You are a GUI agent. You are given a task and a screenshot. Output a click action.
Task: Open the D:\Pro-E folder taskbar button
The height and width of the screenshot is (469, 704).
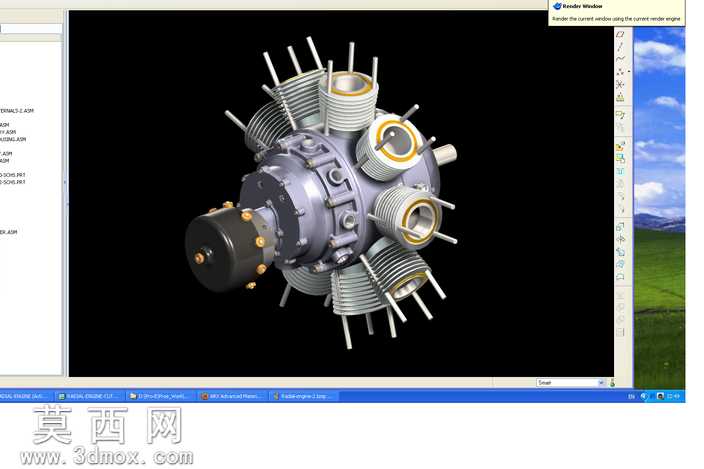(161, 396)
